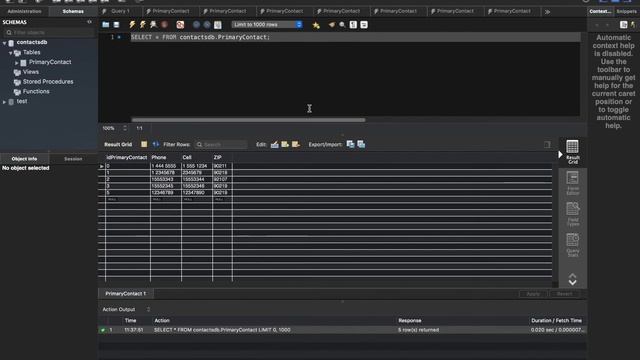Switch to Form Editor view
This screenshot has height=360, width=640.
(573, 183)
